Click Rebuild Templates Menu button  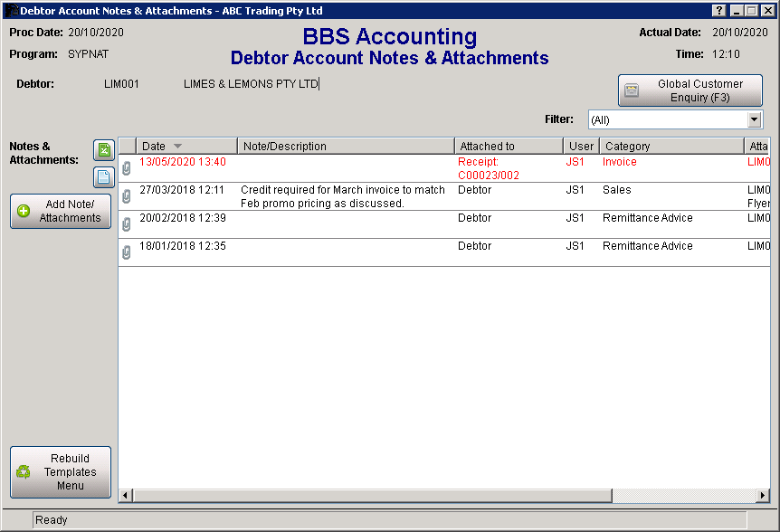pos(61,472)
